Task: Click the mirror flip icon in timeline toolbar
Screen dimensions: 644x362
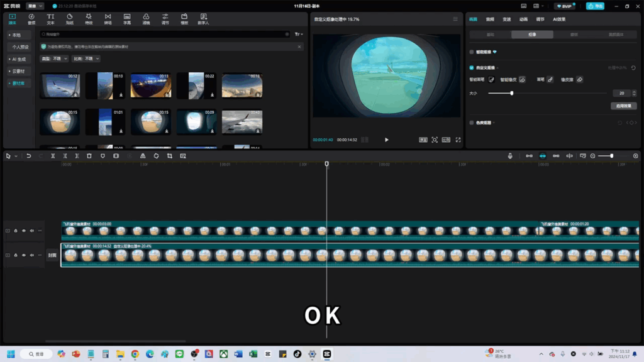Action: click(x=143, y=156)
